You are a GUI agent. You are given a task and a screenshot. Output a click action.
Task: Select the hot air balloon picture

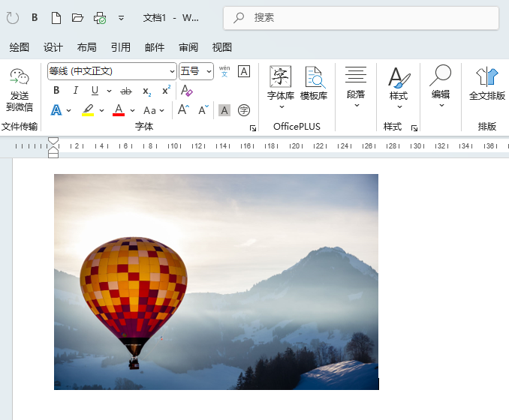point(216,282)
